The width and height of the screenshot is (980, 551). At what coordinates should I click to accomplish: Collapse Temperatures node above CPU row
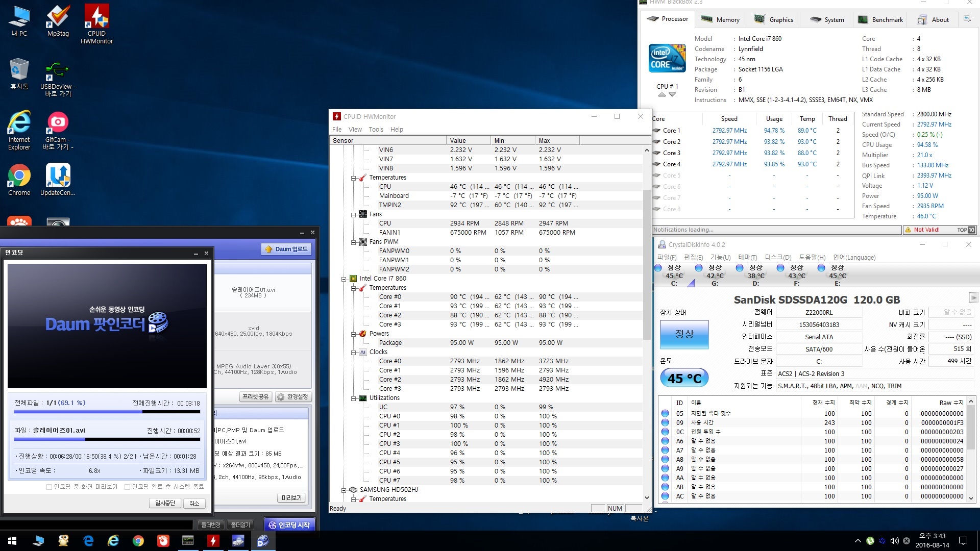pos(353,178)
